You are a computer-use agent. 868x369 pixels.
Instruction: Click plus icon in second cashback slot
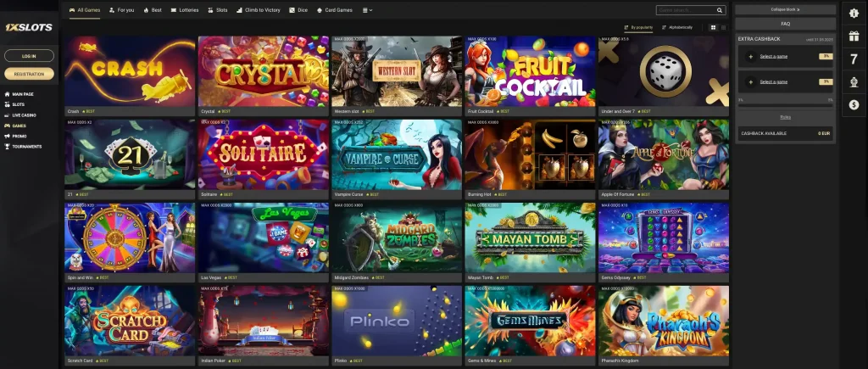[x=751, y=82]
